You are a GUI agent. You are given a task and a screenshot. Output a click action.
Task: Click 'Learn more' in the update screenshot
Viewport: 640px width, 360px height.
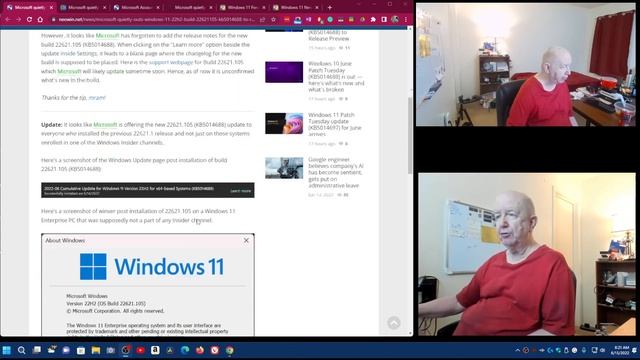point(240,191)
